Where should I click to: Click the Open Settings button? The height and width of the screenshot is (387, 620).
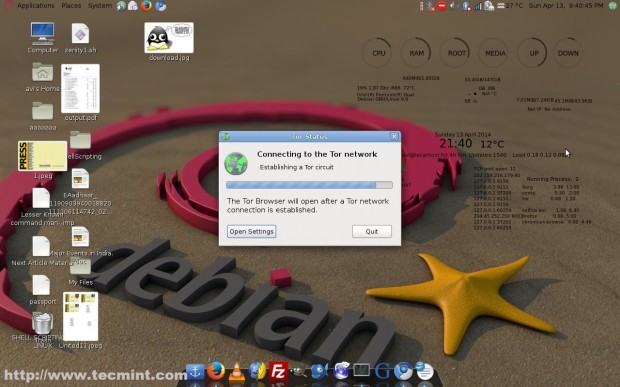[x=251, y=231]
